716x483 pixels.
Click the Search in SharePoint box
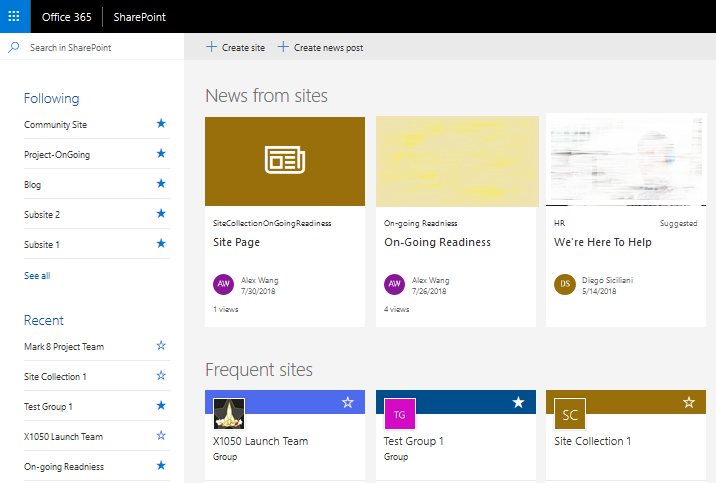(92, 47)
